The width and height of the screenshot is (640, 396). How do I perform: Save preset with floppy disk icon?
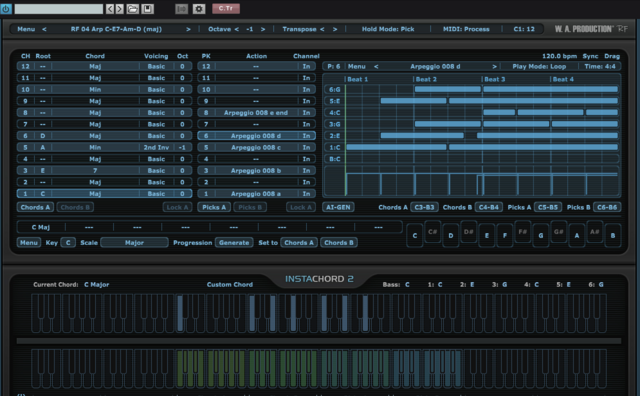(x=147, y=9)
